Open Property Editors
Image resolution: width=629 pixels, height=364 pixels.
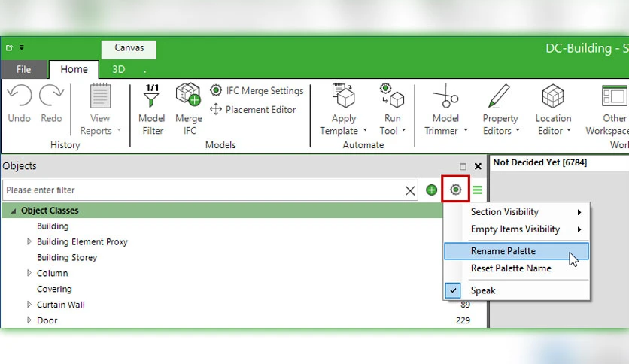(500, 110)
